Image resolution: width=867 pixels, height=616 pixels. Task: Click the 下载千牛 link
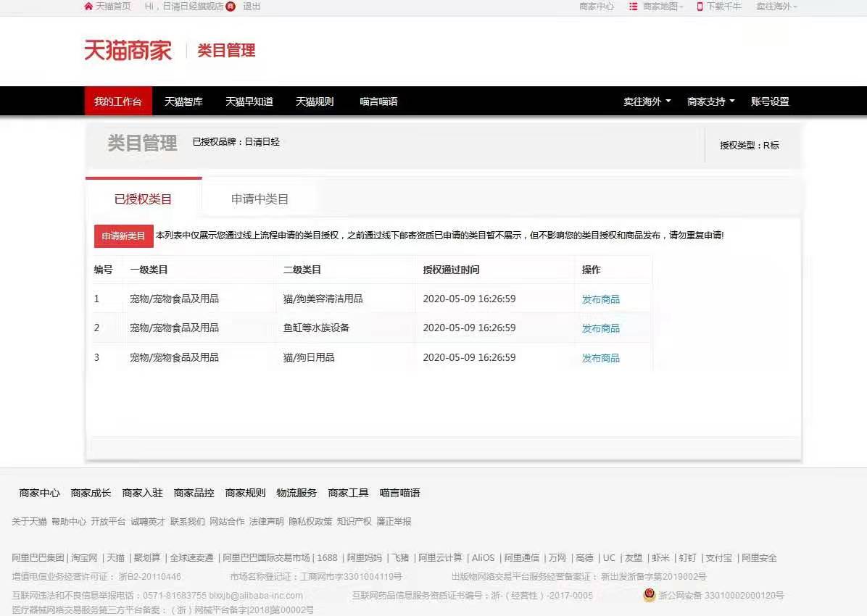pyautogui.click(x=723, y=6)
